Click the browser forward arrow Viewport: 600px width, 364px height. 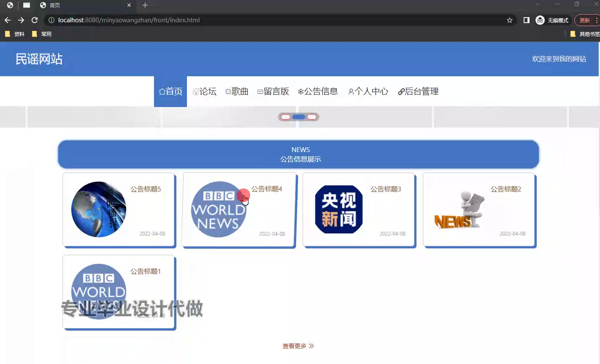pyautogui.click(x=21, y=20)
